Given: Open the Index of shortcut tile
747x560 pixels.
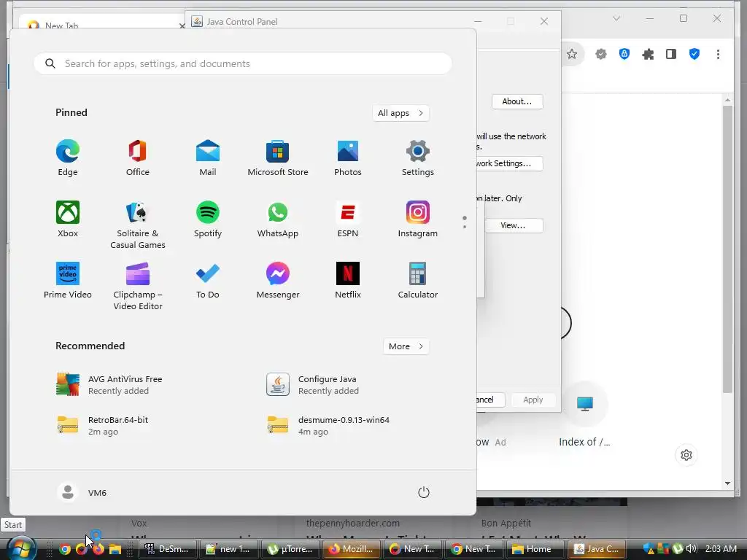Looking at the screenshot, I should click(x=584, y=414).
